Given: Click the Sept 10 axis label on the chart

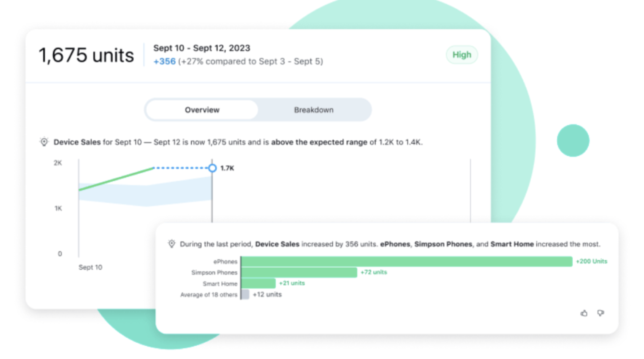Looking at the screenshot, I should click(x=90, y=267).
